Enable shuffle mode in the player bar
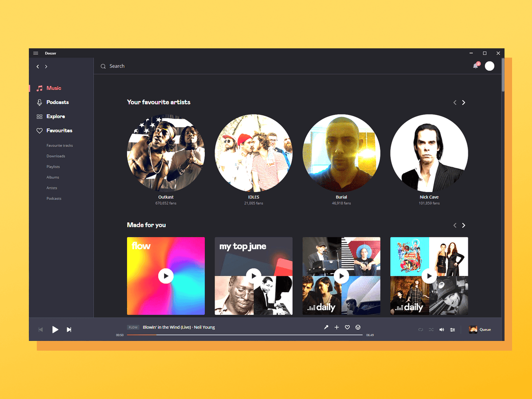The height and width of the screenshot is (399, 532). click(431, 329)
